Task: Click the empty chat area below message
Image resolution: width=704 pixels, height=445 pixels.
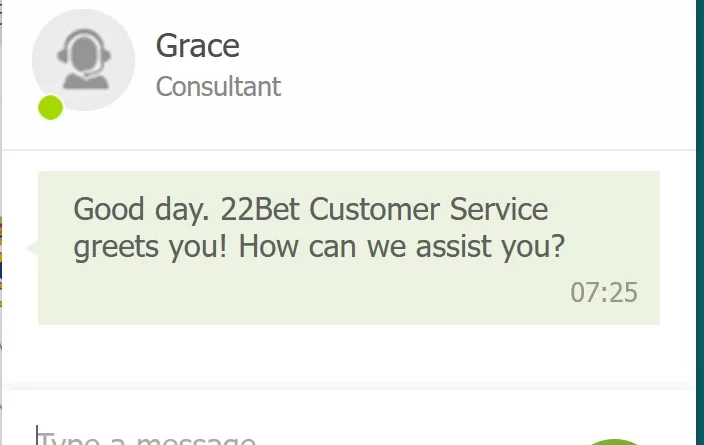Action: tap(349, 355)
